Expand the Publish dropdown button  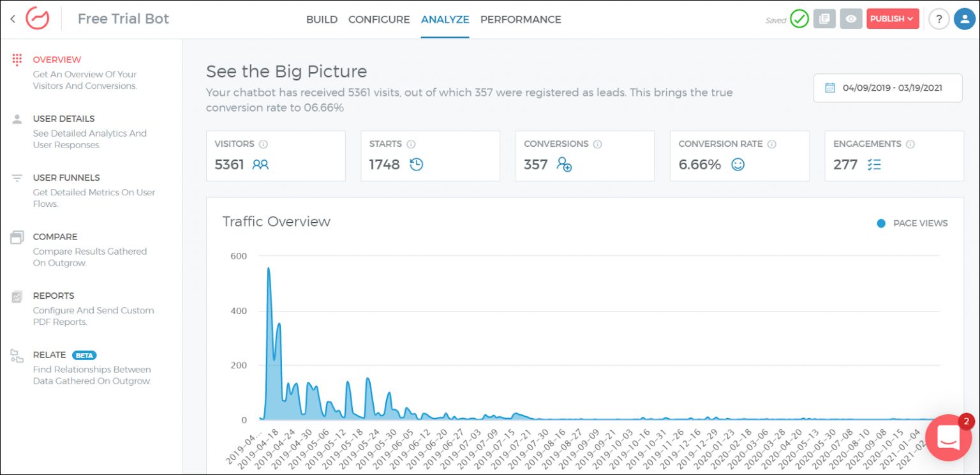point(892,19)
